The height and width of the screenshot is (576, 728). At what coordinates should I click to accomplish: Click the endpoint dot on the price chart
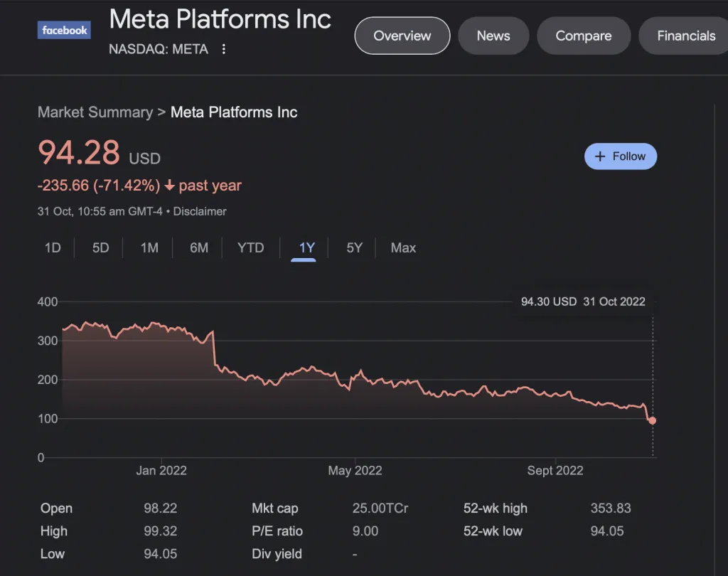point(652,421)
